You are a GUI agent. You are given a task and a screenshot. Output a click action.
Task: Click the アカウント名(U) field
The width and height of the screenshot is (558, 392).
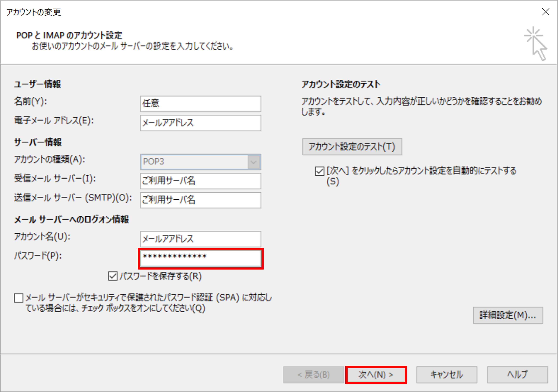click(200, 239)
